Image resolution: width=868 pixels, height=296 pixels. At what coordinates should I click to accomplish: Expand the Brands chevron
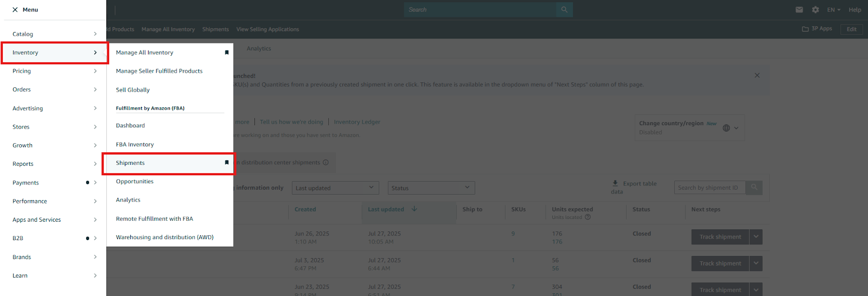pyautogui.click(x=95, y=257)
